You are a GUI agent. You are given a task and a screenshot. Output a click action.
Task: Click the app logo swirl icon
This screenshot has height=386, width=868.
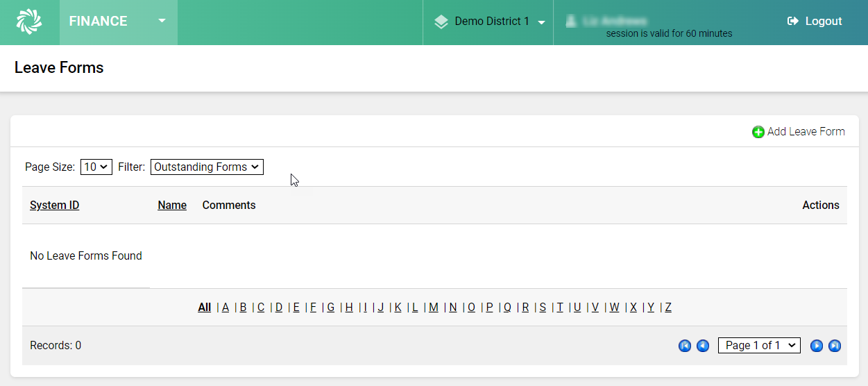pyautogui.click(x=29, y=22)
